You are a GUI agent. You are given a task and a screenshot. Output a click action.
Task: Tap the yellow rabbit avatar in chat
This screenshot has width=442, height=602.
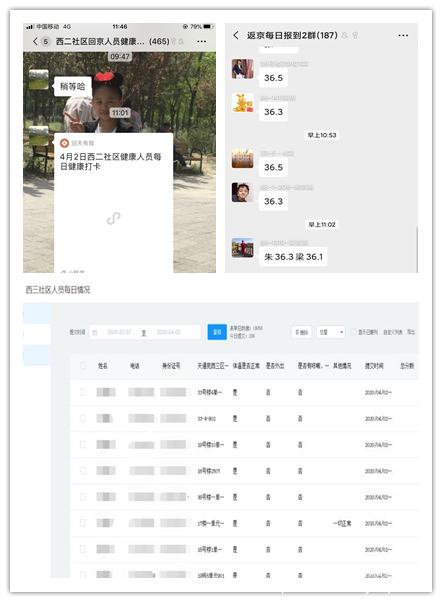click(242, 103)
